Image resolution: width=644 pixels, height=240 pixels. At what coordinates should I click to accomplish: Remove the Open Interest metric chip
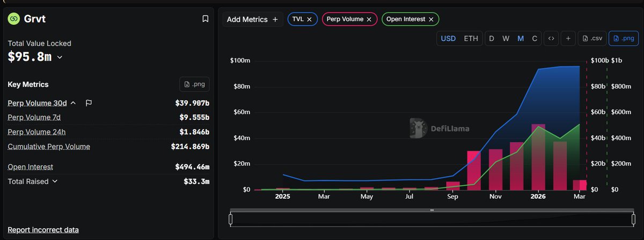click(x=430, y=19)
